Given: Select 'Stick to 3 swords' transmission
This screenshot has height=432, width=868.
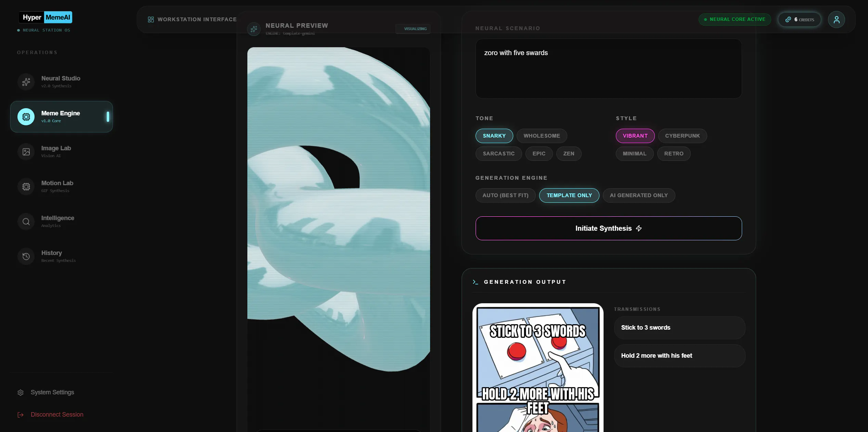Looking at the screenshot, I should coord(679,328).
